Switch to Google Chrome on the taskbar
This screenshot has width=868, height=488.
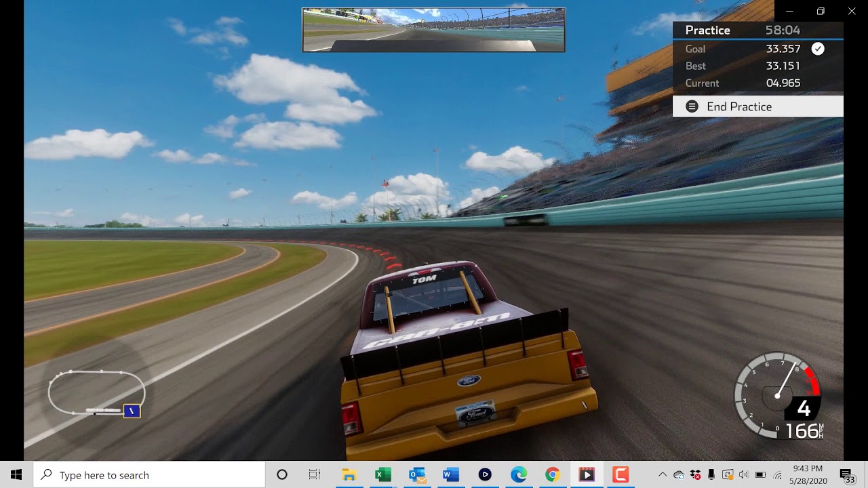pyautogui.click(x=553, y=475)
